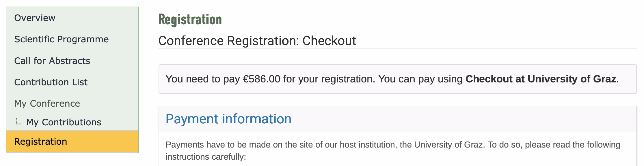Open My Contributions
Viewport: 644px width, 166px height.
(64, 122)
